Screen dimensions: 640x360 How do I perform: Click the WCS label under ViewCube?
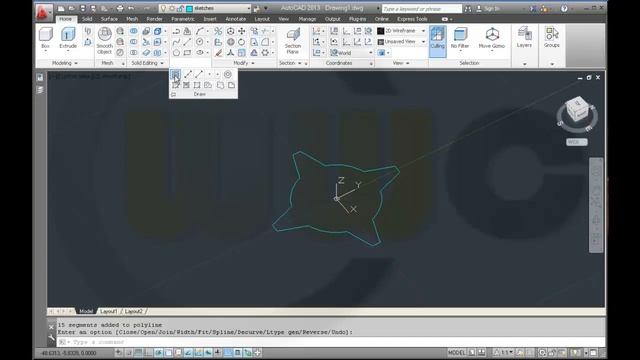(x=577, y=142)
